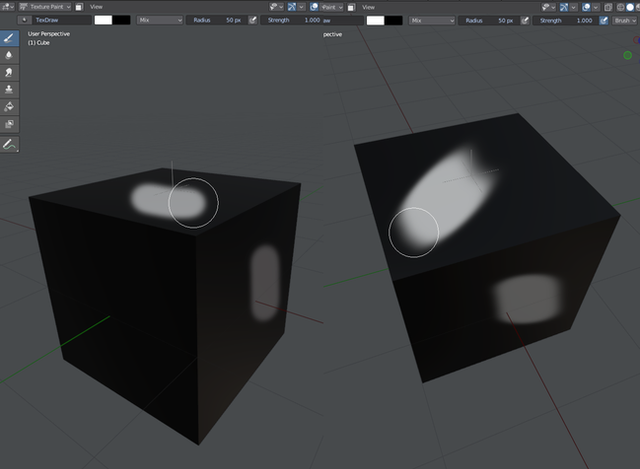Click the brush name field in right viewport
Screen dimensions: 640x469
click(x=342, y=20)
